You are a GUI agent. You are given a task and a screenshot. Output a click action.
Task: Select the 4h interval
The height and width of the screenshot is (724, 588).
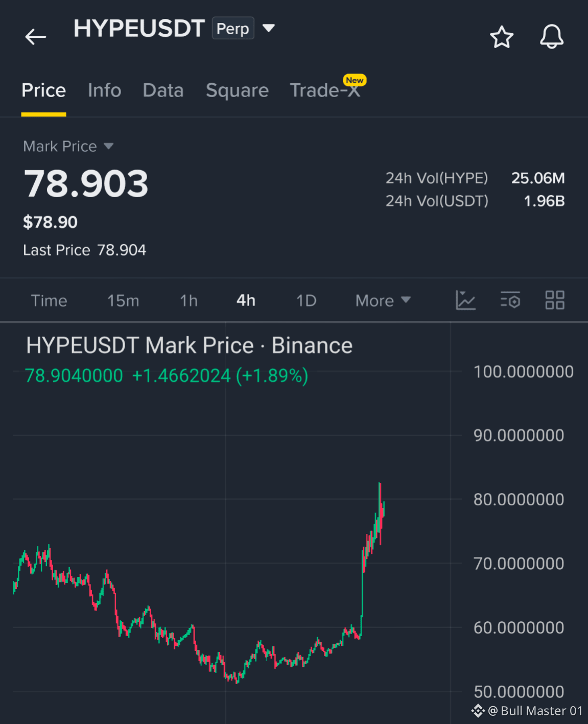pyautogui.click(x=246, y=300)
